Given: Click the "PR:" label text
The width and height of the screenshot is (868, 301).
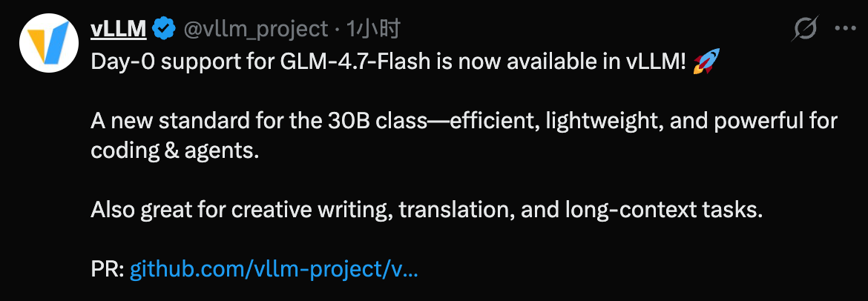Looking at the screenshot, I should (107, 269).
